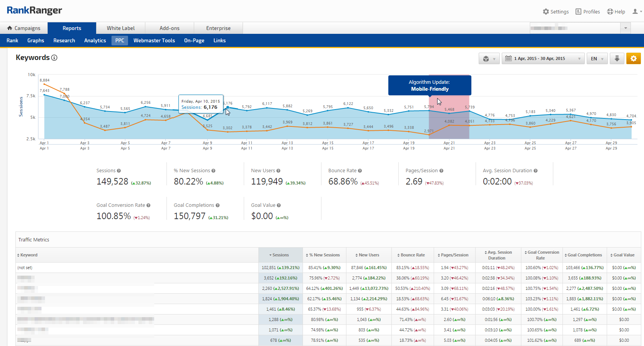Select the Webmaster Tools menu item
This screenshot has width=644, height=346.
point(154,40)
